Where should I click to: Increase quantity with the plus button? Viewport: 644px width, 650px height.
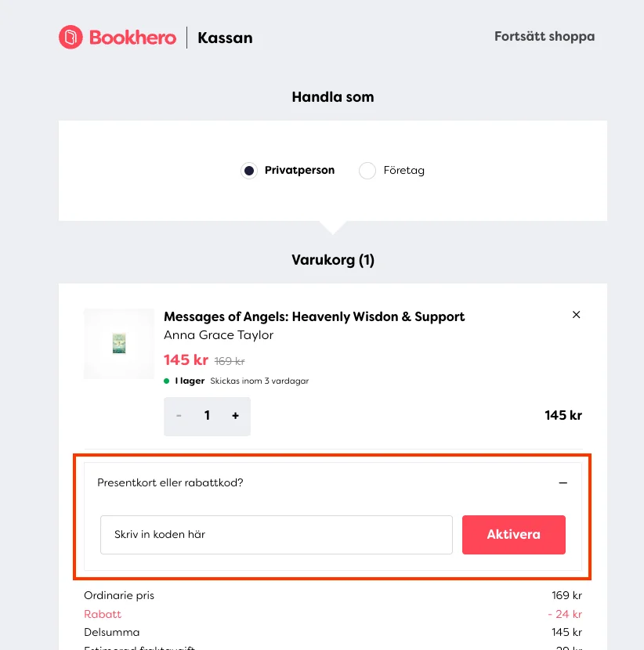(235, 417)
